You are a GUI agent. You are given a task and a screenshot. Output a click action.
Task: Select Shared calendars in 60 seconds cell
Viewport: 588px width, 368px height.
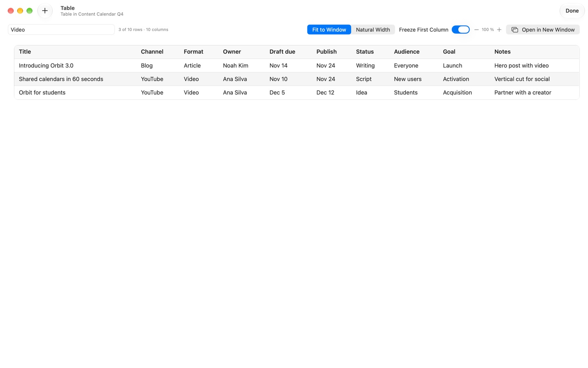tap(61, 79)
